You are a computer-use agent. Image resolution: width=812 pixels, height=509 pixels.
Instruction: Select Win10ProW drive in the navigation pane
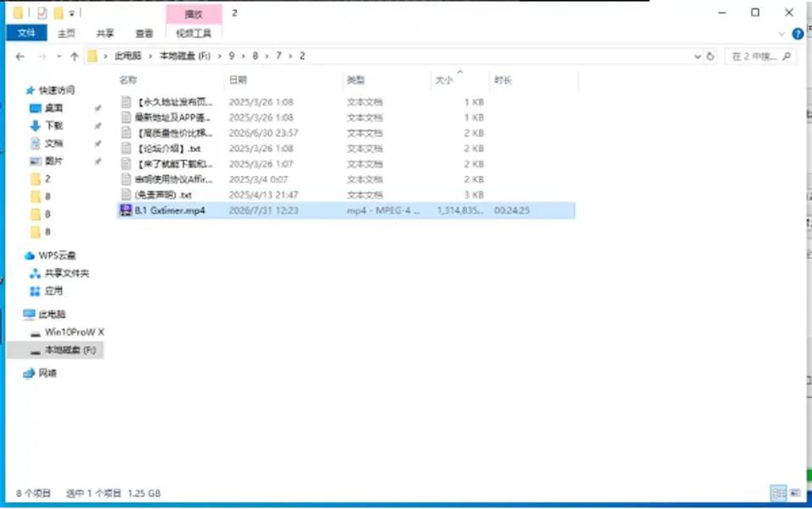click(x=67, y=332)
